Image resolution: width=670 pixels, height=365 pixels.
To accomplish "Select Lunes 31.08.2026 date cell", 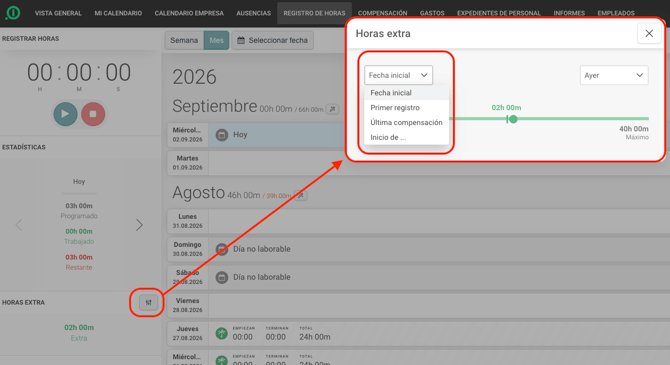I will pyautogui.click(x=188, y=221).
